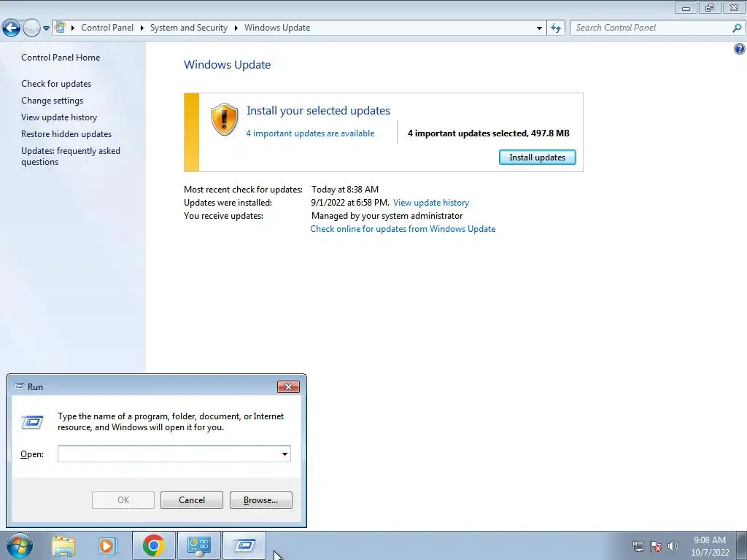Launch Windows Media Player from taskbar

tap(108, 545)
